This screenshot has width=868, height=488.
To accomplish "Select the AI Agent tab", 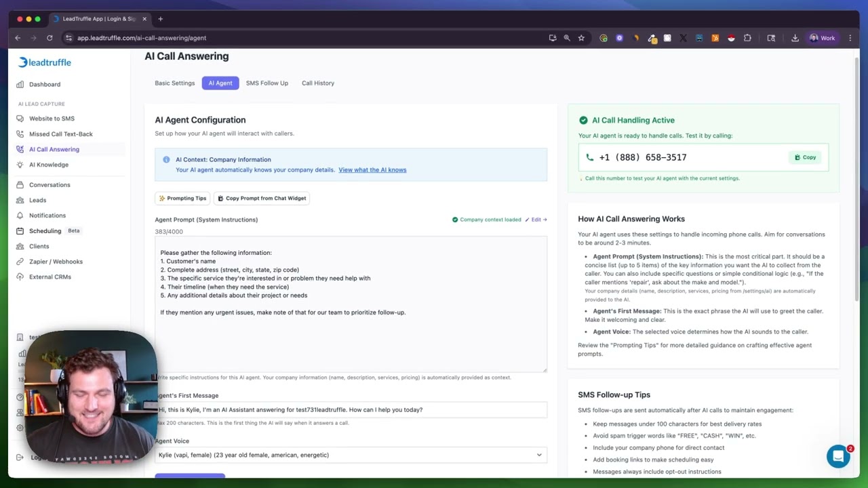I will click(220, 83).
